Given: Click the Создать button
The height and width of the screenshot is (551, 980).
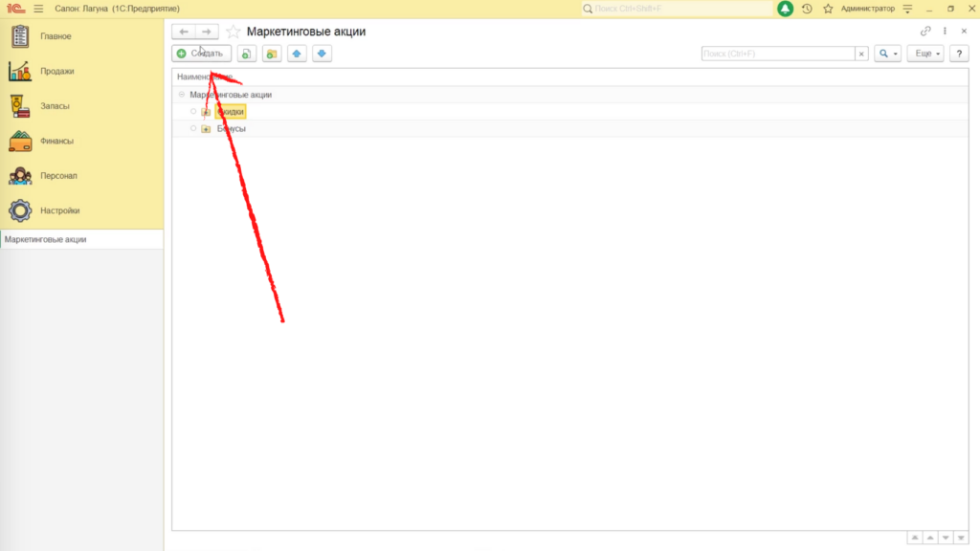Looking at the screenshot, I should pos(202,54).
